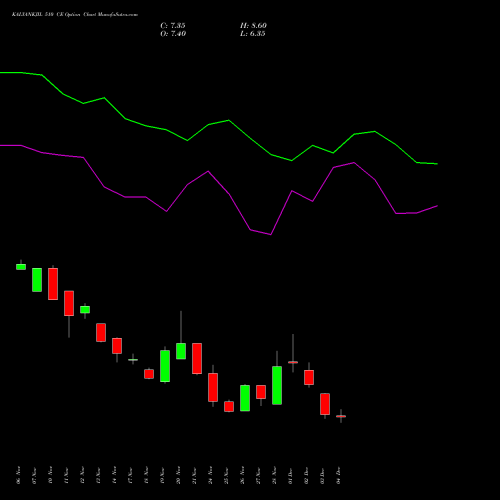Click the 01 Dec date label
500x500 pixels.
pyautogui.click(x=290, y=475)
